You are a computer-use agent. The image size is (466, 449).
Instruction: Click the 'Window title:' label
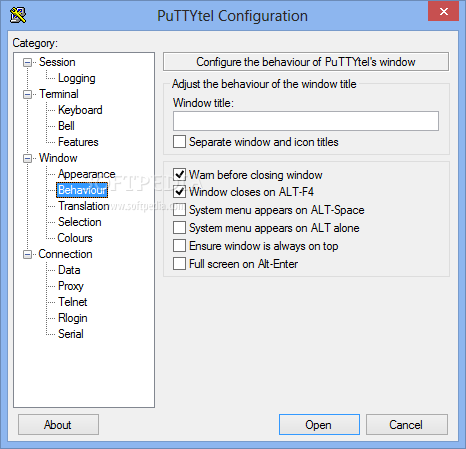[203, 103]
